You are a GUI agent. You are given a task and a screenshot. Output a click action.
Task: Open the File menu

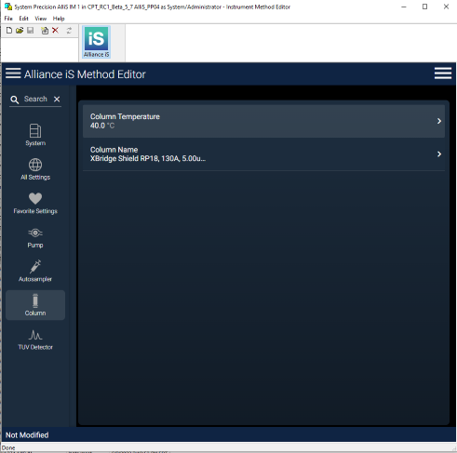click(x=8, y=18)
